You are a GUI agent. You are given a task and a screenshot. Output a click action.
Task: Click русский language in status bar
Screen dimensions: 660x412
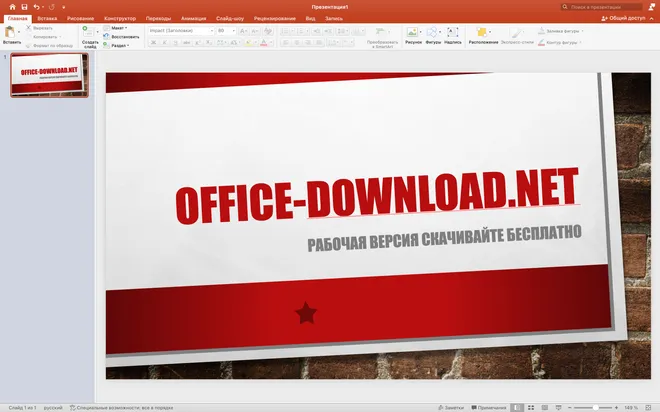(x=53, y=408)
